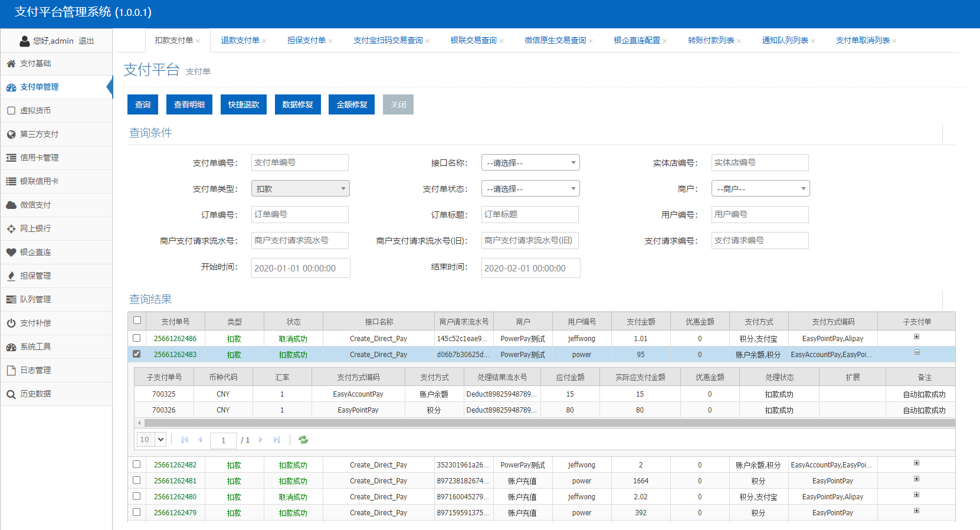Switch to the 支付单取消列表 tab
The image size is (980, 530).
[863, 40]
